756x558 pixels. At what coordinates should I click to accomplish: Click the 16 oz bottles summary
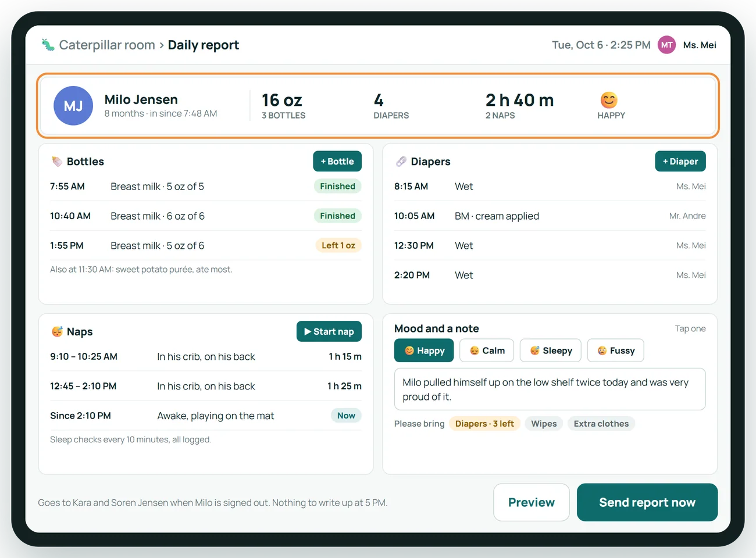click(284, 106)
